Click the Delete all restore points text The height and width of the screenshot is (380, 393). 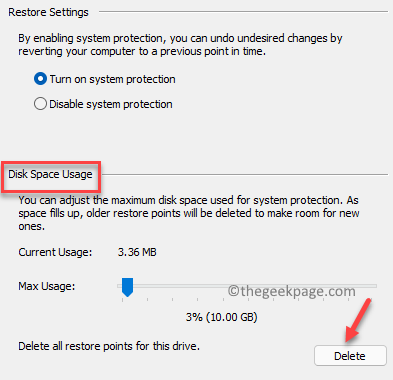tap(109, 346)
